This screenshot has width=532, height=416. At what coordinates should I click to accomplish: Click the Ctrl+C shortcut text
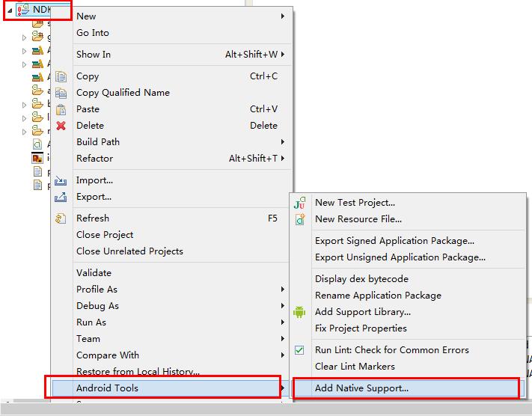tap(263, 76)
